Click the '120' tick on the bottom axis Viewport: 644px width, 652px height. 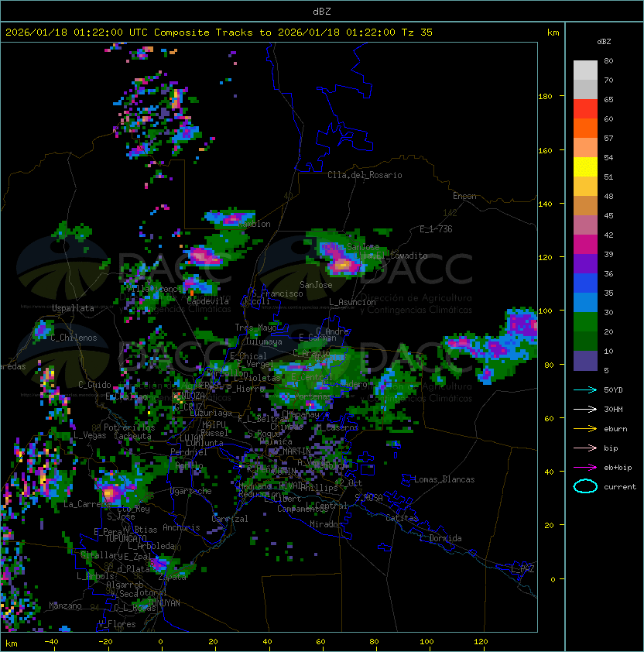[x=481, y=642]
